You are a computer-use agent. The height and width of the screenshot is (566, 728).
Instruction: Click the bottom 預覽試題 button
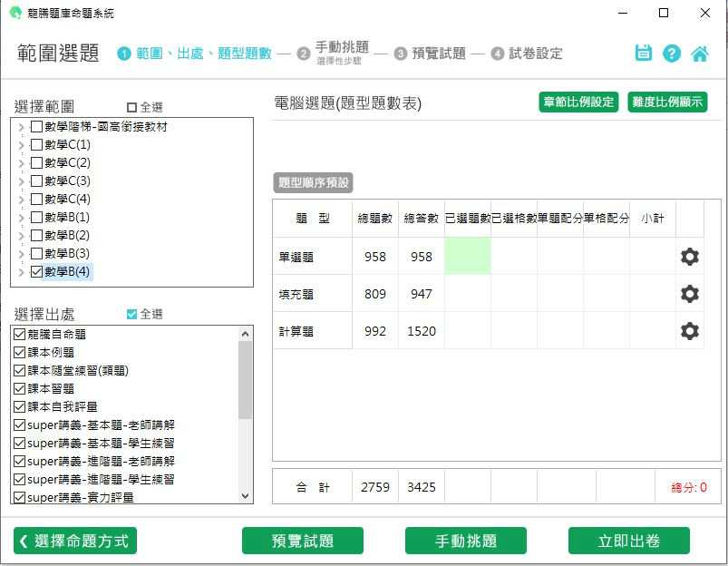tap(303, 541)
